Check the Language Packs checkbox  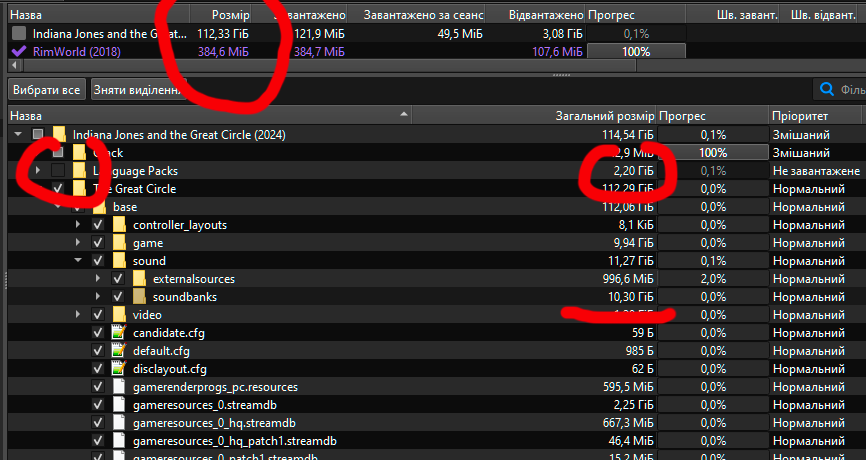pos(58,171)
